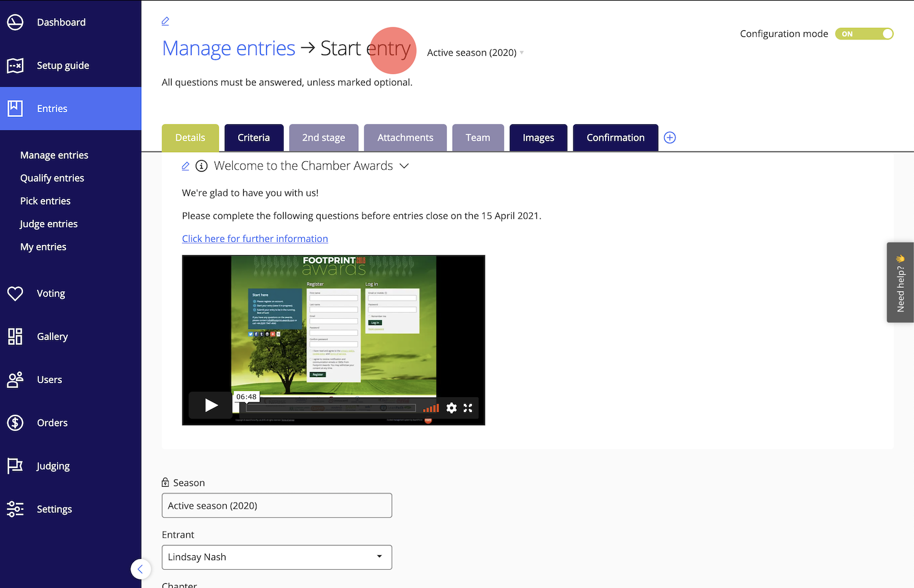Click the Dashboard icon in sidebar
914x588 pixels.
(x=15, y=22)
